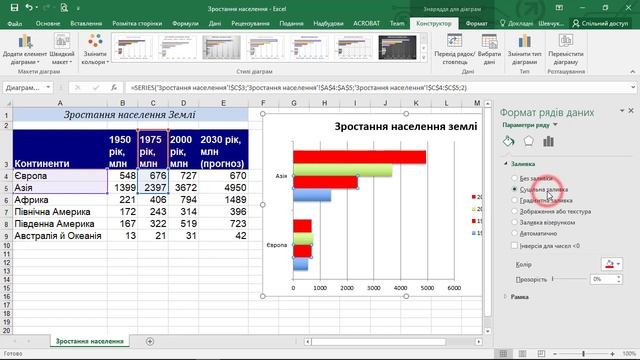Click the zoom slider handle
This screenshot has height=360, width=640.
[583, 354]
